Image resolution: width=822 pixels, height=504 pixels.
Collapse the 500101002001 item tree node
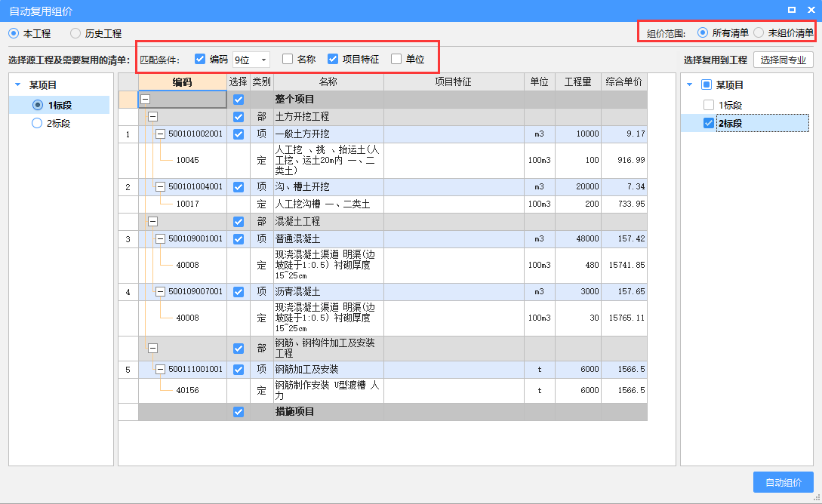point(160,134)
